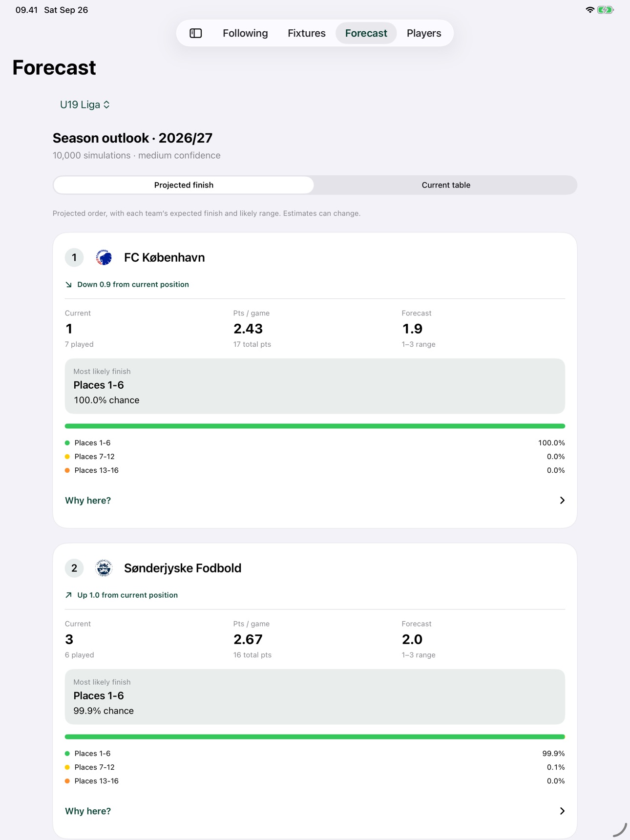Tap the battery charging icon
This screenshot has width=630, height=840.
point(606,10)
